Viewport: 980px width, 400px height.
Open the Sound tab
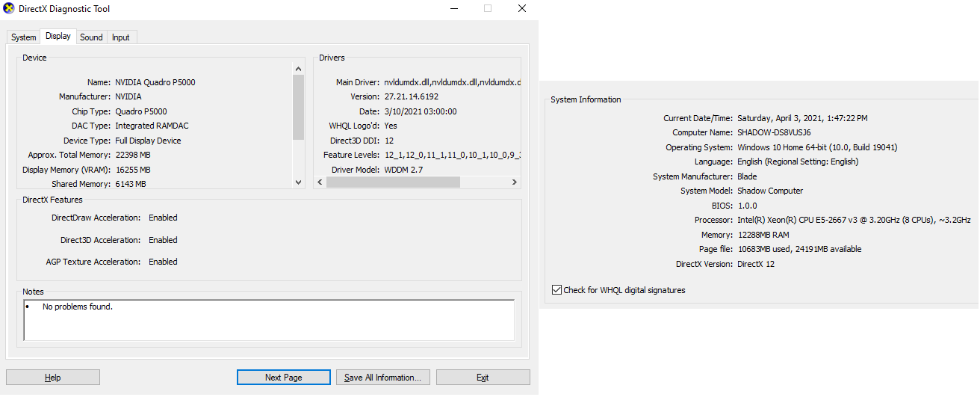[91, 37]
